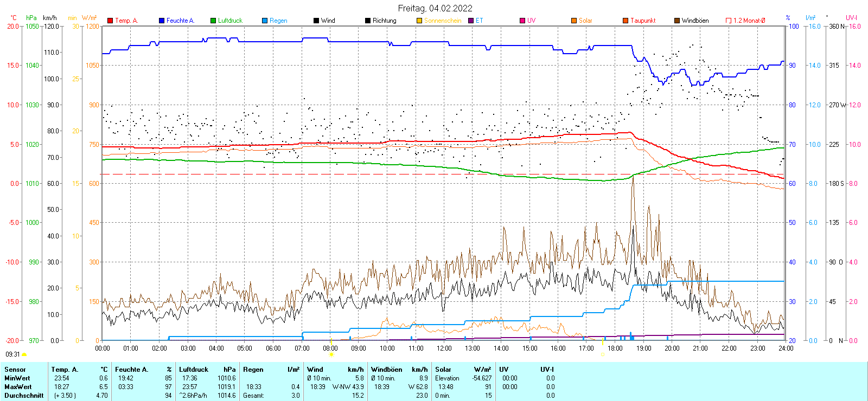Click the purple ET legend square

pyautogui.click(x=471, y=21)
